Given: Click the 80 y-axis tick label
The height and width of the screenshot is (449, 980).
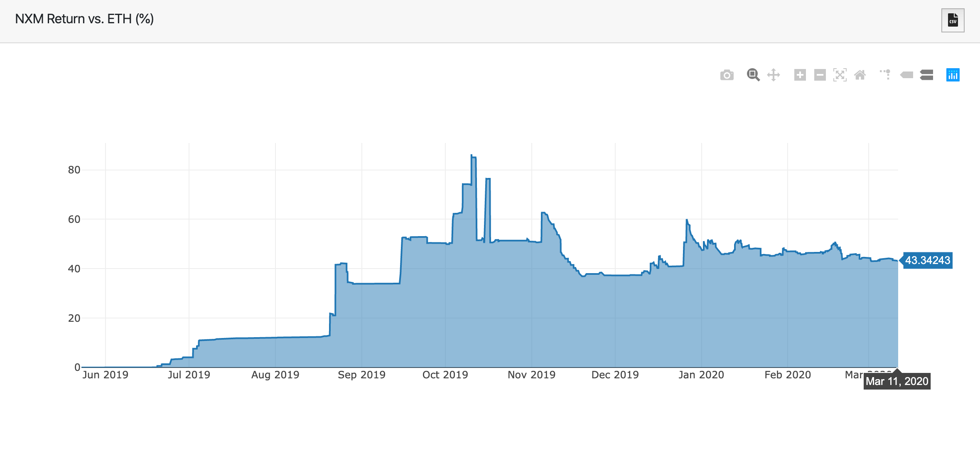Looking at the screenshot, I should [x=74, y=170].
